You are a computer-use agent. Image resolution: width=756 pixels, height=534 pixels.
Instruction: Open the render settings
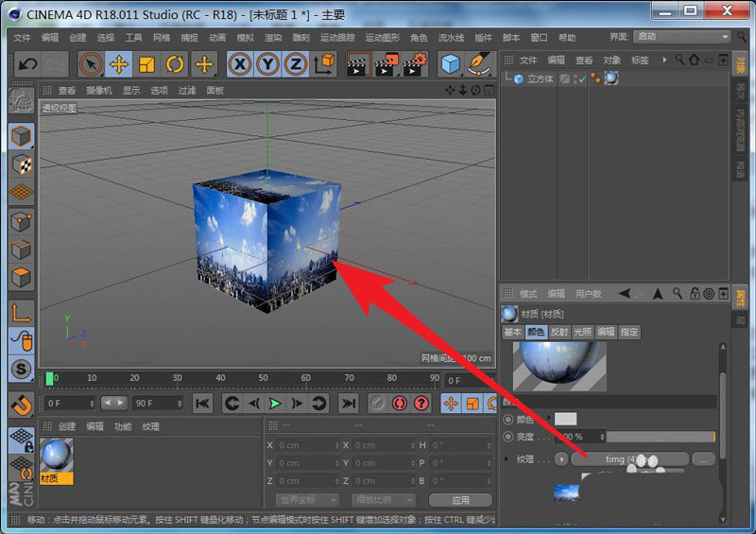pos(415,64)
